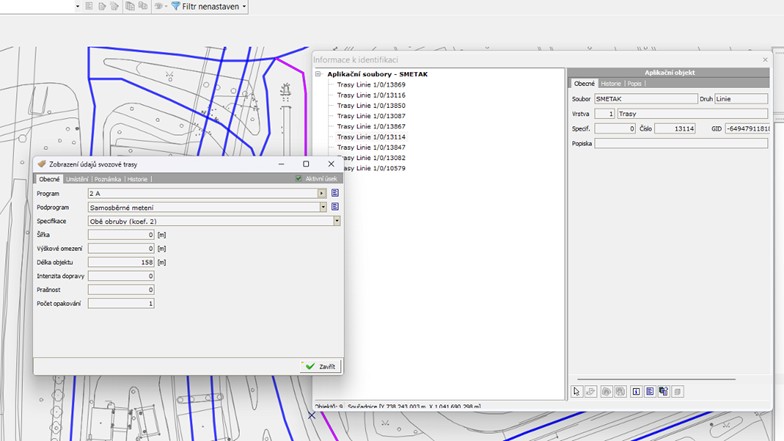This screenshot has width=784, height=441.
Task: Click the Délka objektu input field
Action: [121, 262]
